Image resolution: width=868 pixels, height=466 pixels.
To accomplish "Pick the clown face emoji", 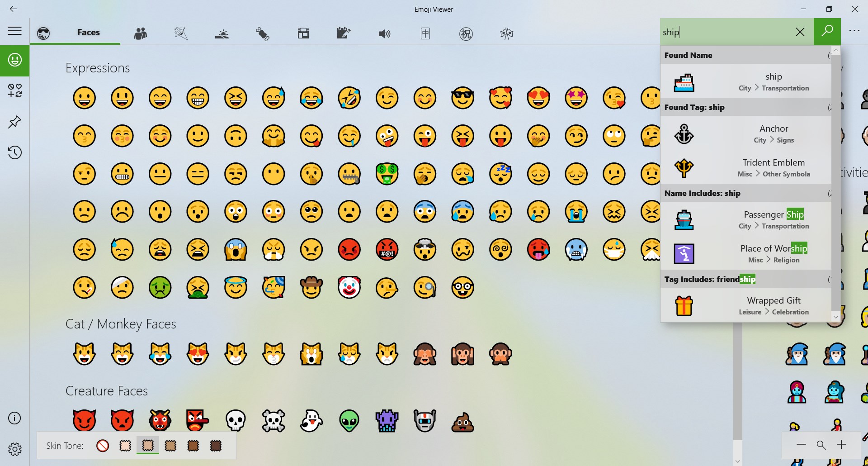I will tap(349, 287).
